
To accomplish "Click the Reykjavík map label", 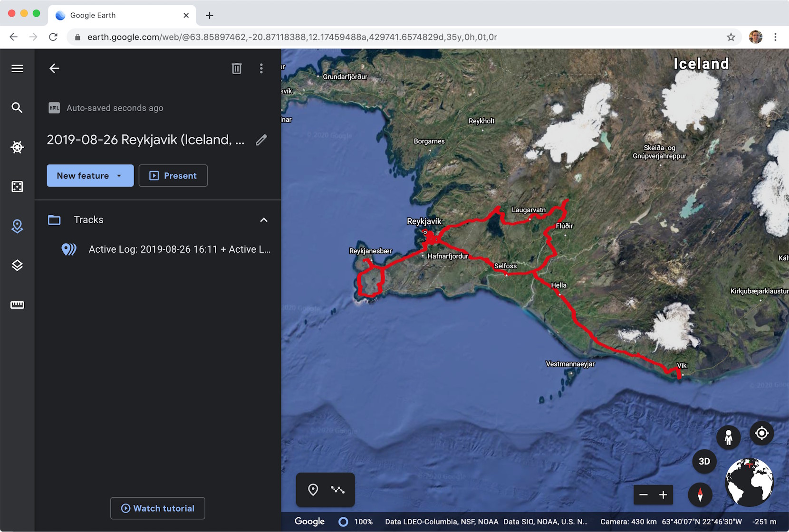I will click(x=424, y=221).
